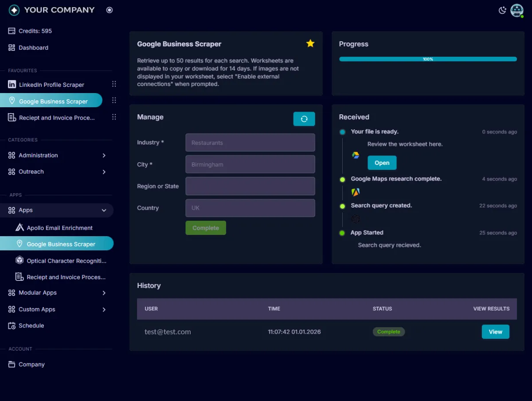This screenshot has width=532, height=401.
Task: Click the Apps grid icon
Action: 12,210
